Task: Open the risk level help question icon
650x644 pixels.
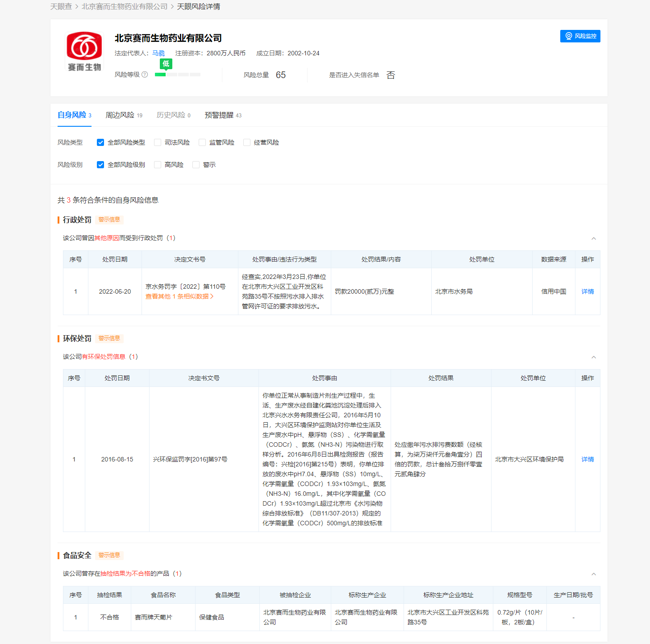Action: pyautogui.click(x=145, y=75)
